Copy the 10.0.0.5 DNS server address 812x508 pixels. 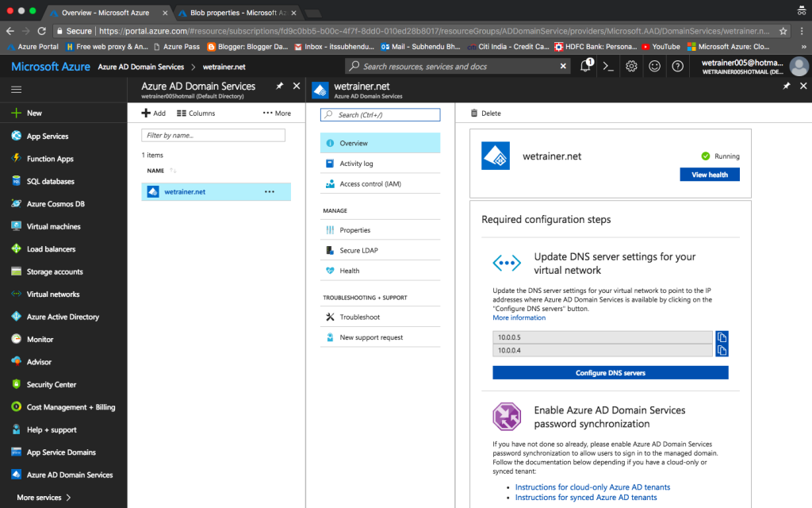coord(722,337)
